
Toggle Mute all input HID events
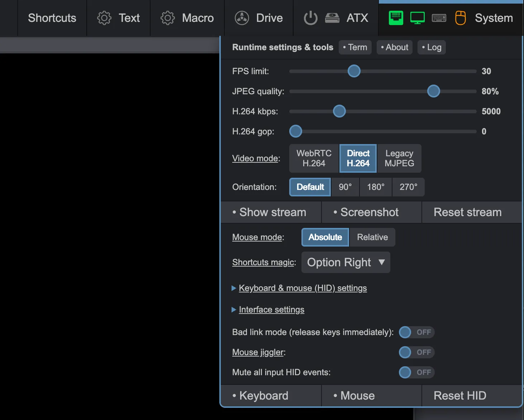(416, 372)
